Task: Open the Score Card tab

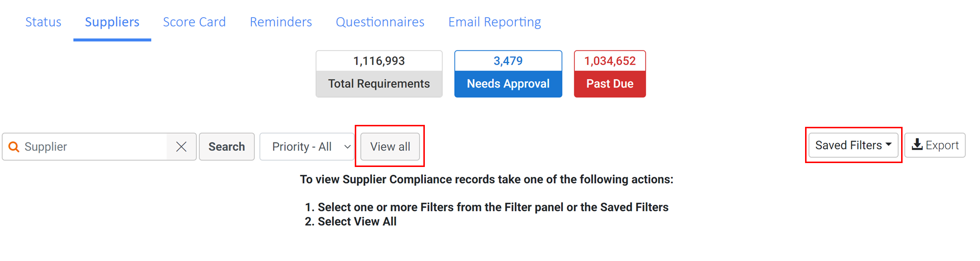Action: point(194,22)
